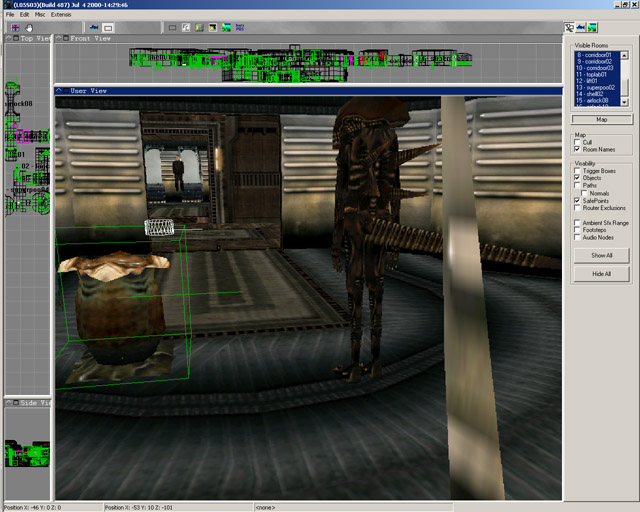Click the white rectangle toolbar button
Image resolution: width=640 pixels, height=512 pixels.
point(108,28)
